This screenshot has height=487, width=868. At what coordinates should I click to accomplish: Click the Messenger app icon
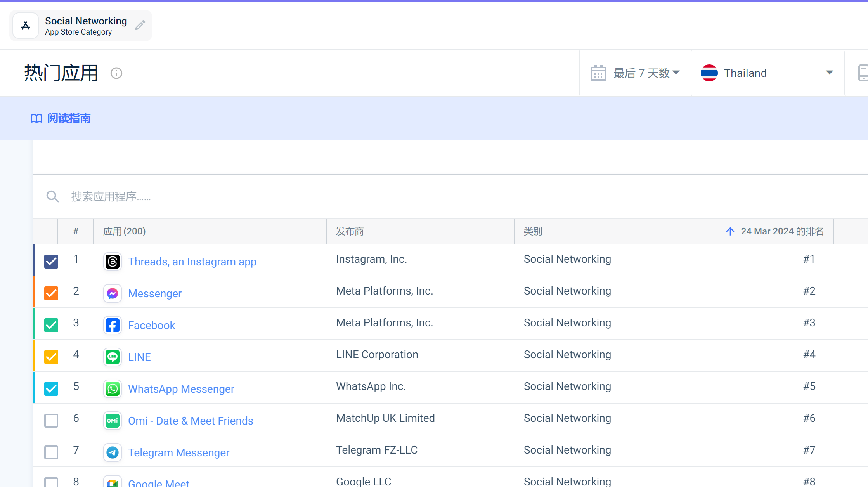[113, 293]
